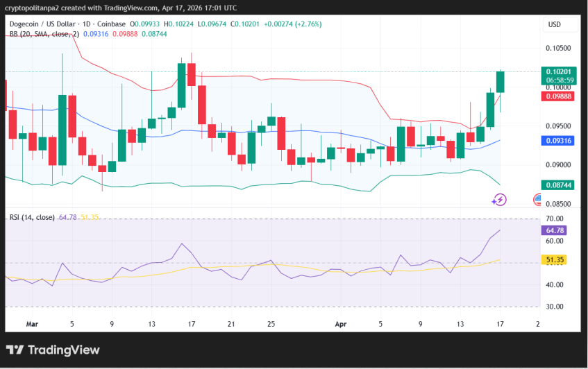
Task: Click the blue 0.09316 basis price label
Action: (559, 141)
